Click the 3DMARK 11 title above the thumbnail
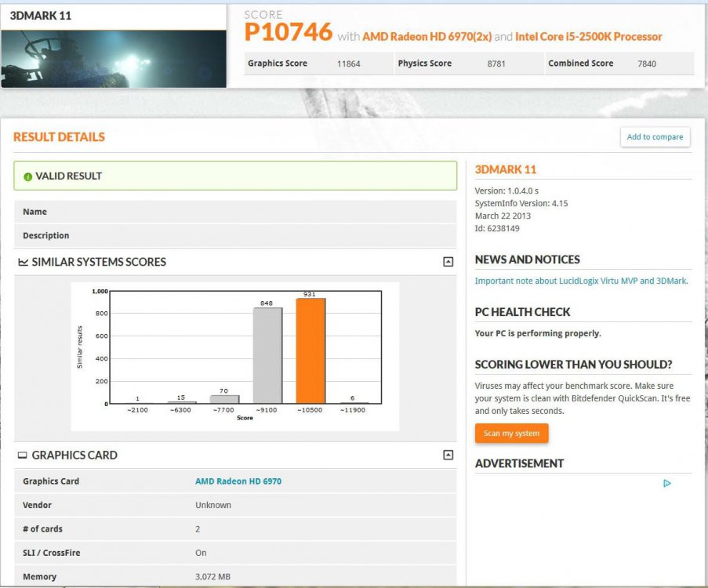The image size is (708, 588). (41, 16)
